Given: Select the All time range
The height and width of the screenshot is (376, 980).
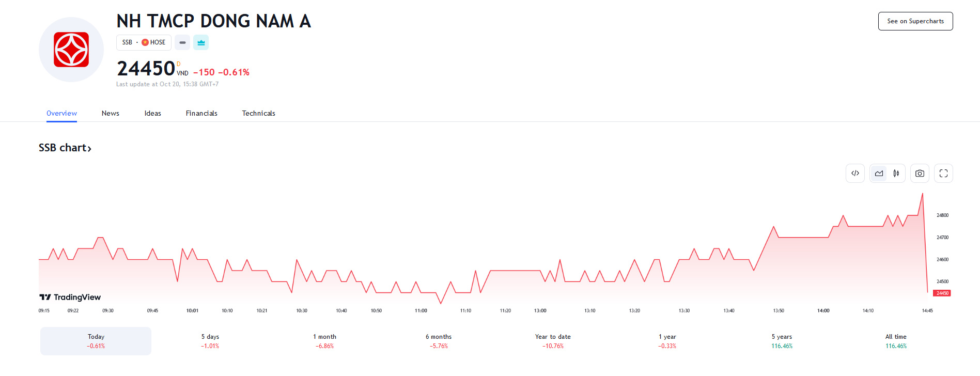Looking at the screenshot, I should point(896,341).
